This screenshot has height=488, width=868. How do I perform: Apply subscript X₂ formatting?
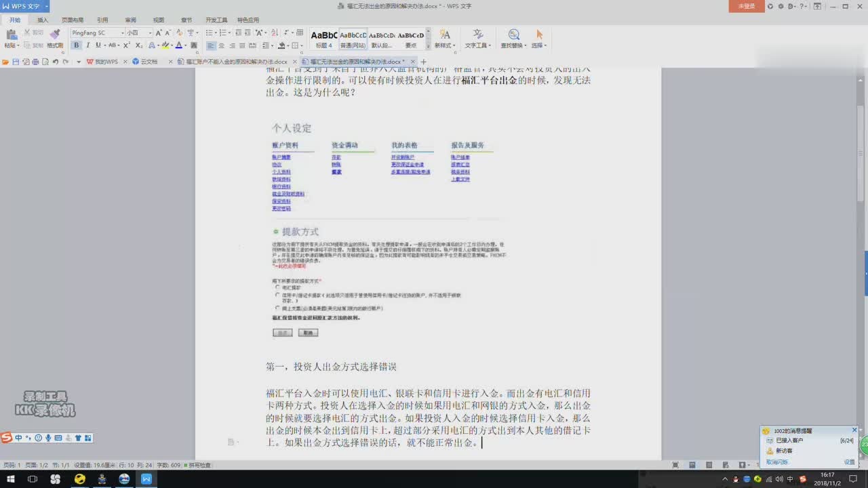click(138, 45)
